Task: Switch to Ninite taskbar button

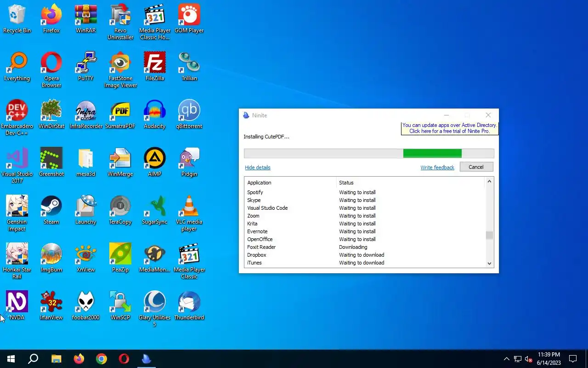Action: tap(147, 359)
